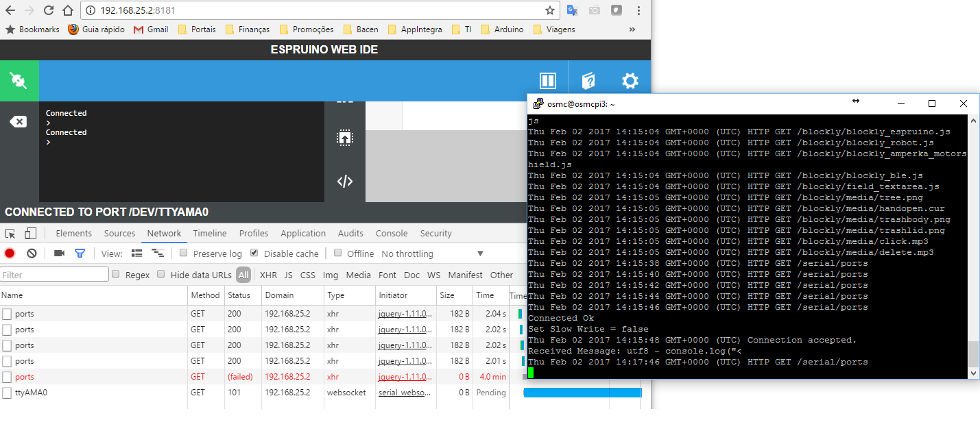Viewport: 980px width, 444px height.
Task: Reload the page in Chrome
Action: point(48,10)
